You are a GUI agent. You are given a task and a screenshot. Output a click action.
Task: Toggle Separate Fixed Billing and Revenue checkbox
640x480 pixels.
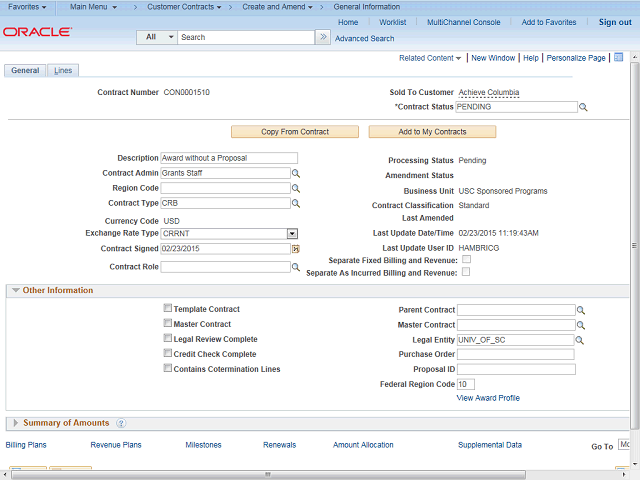466,260
